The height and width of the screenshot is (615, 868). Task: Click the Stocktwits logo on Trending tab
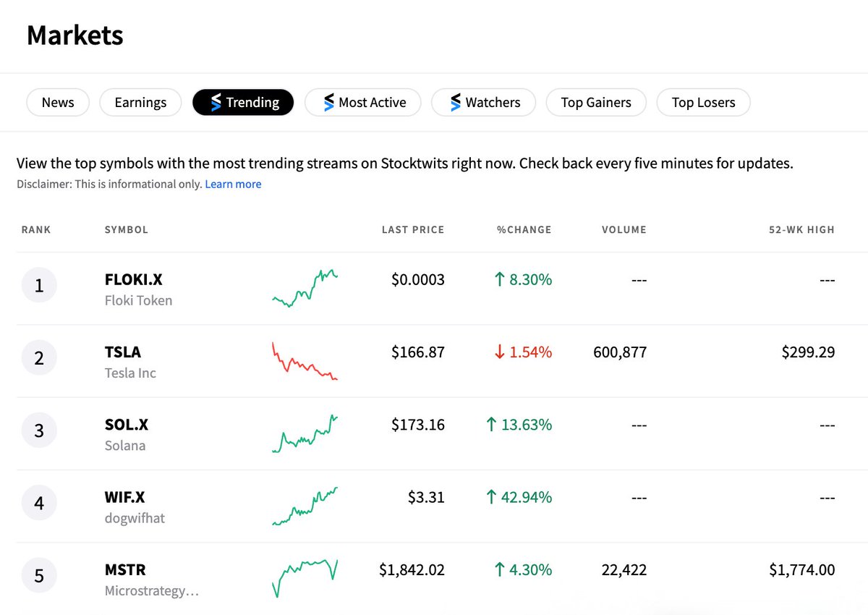pyautogui.click(x=216, y=103)
